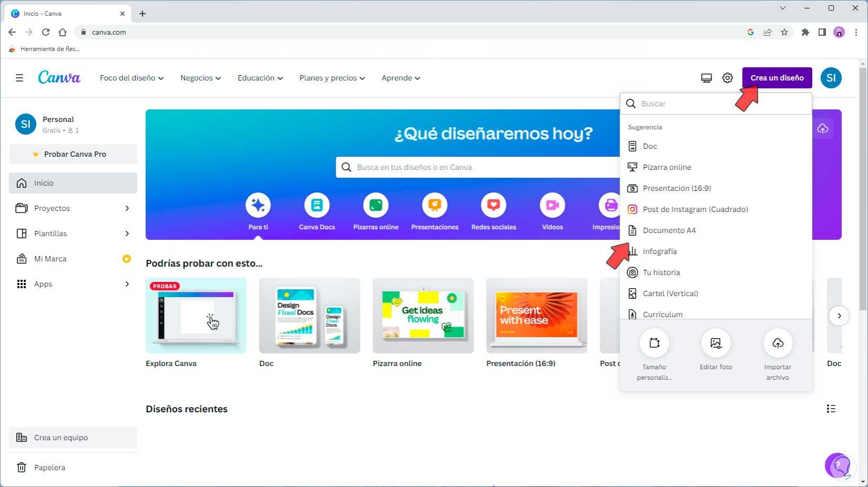This screenshot has width=868, height=487.
Task: Click the Editar foto icon
Action: (x=716, y=343)
